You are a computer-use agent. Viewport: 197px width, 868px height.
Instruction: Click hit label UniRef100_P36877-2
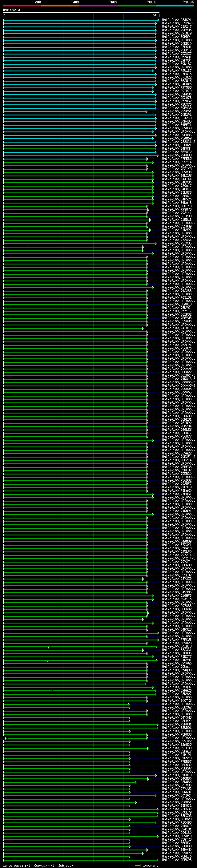(x=179, y=433)
